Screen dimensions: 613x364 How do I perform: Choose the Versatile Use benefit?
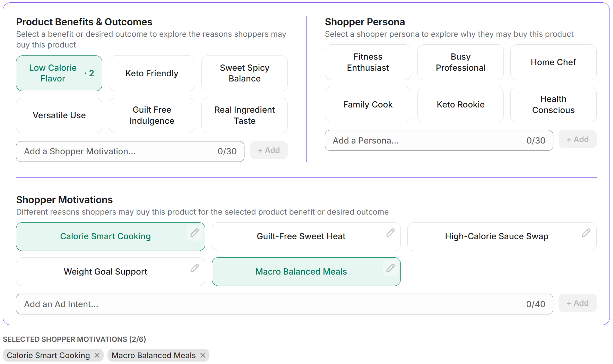coord(59,115)
